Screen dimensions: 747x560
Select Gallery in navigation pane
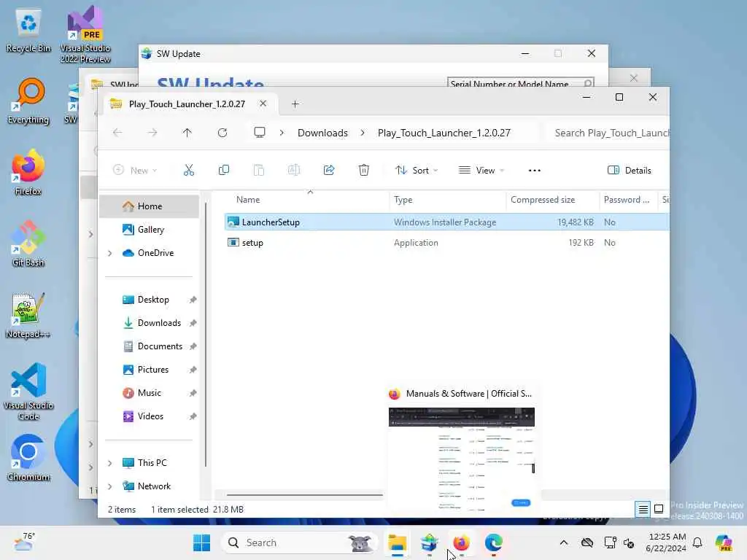149,230
